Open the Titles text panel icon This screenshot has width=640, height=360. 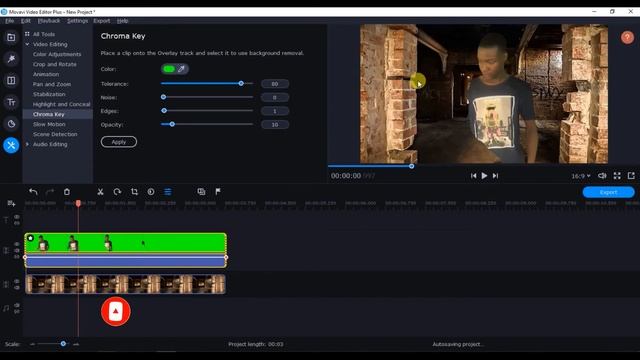(x=11, y=102)
